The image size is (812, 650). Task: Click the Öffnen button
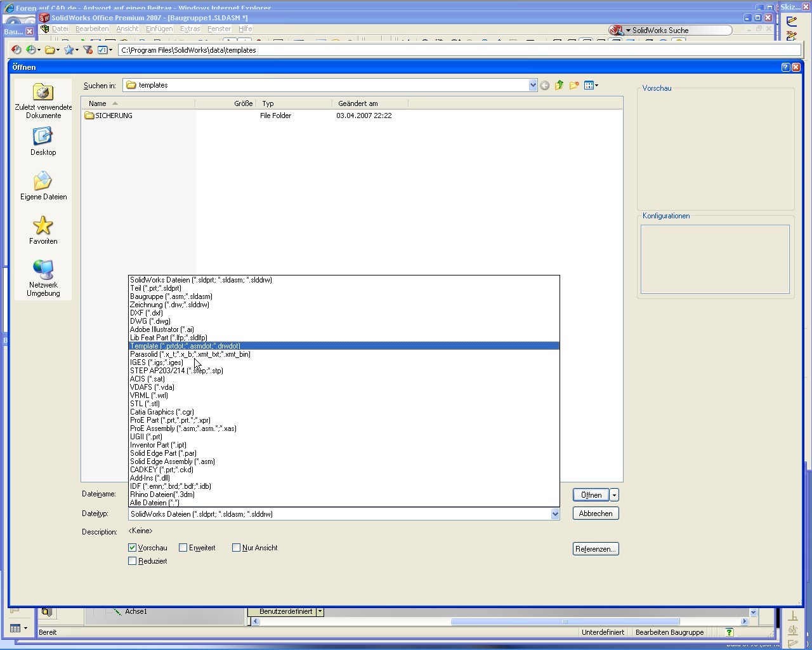click(591, 495)
